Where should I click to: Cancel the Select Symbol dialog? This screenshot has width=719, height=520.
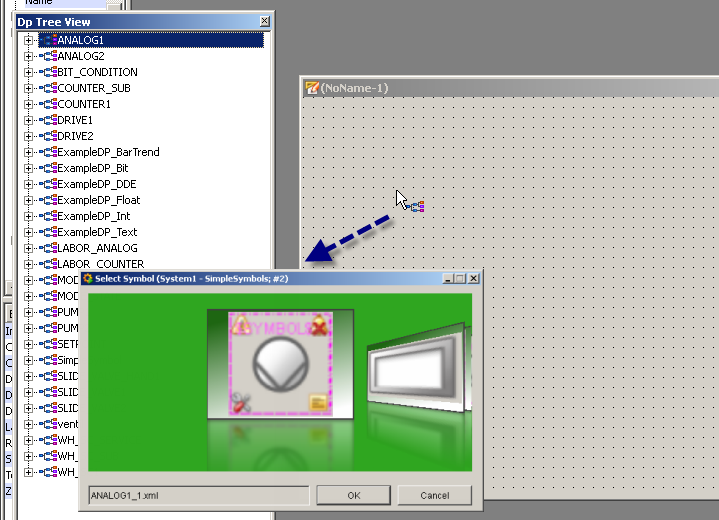(434, 495)
